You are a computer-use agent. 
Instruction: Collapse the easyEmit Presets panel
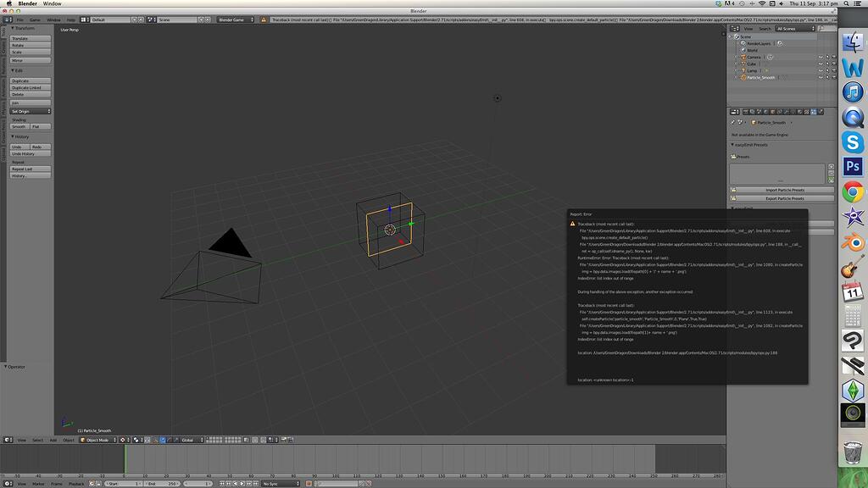click(750, 145)
